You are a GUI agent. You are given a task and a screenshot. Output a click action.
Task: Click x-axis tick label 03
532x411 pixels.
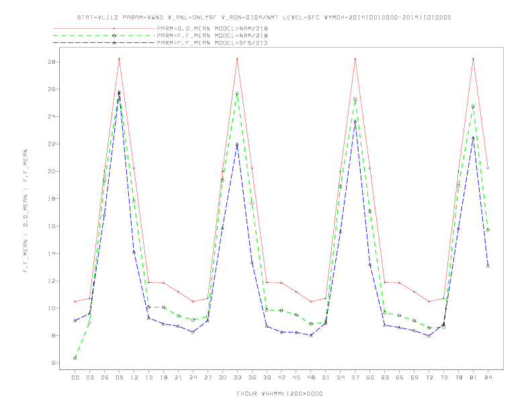point(89,377)
